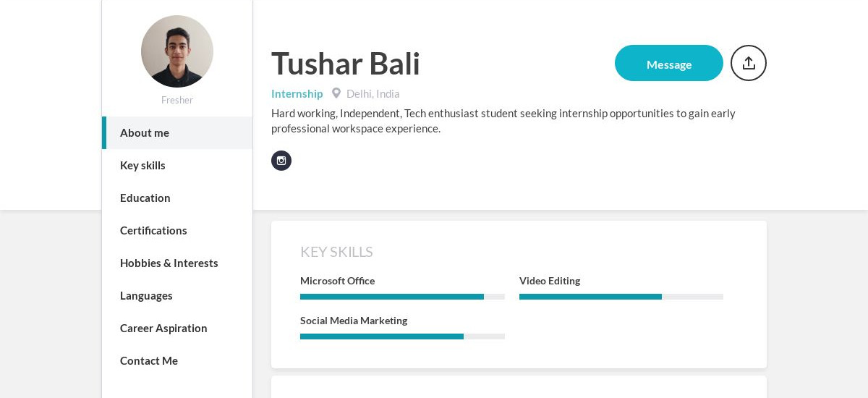Click the Fresher label under photo
The image size is (868, 398).
coord(177,101)
